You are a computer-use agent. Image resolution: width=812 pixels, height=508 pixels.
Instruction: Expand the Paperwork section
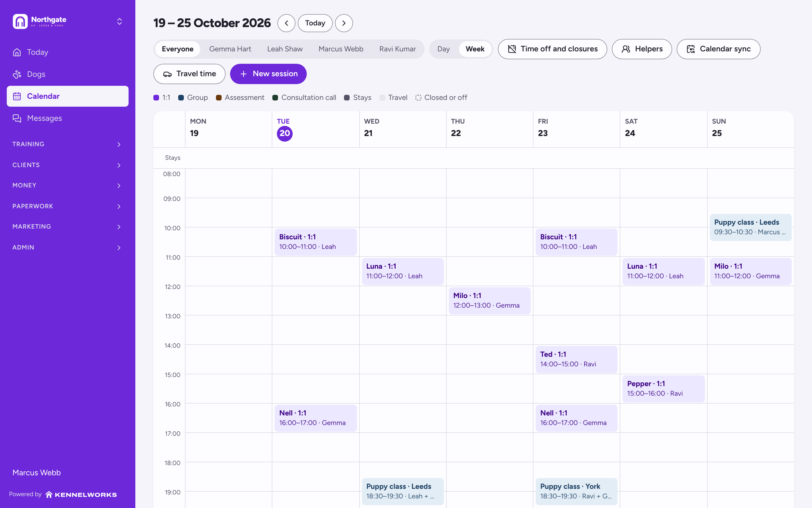pos(67,206)
